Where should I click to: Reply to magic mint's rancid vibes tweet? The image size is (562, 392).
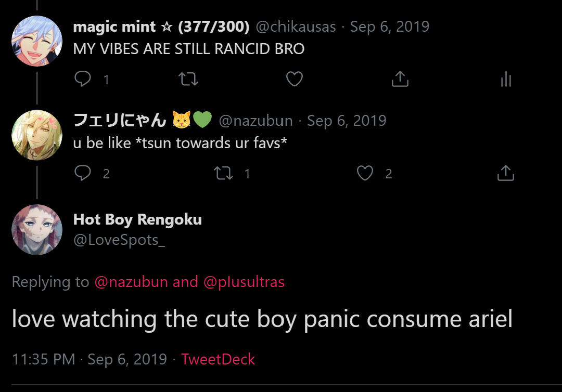click(83, 79)
